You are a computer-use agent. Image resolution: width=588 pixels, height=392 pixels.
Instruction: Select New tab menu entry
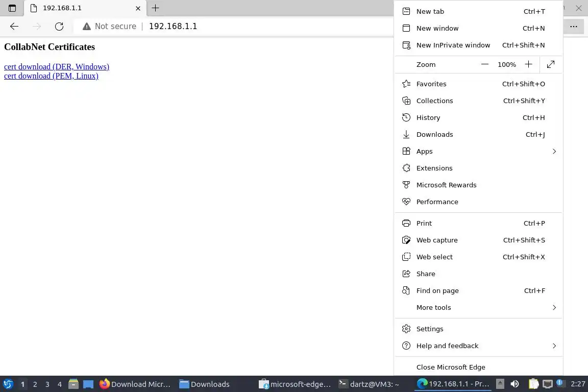tap(478, 11)
